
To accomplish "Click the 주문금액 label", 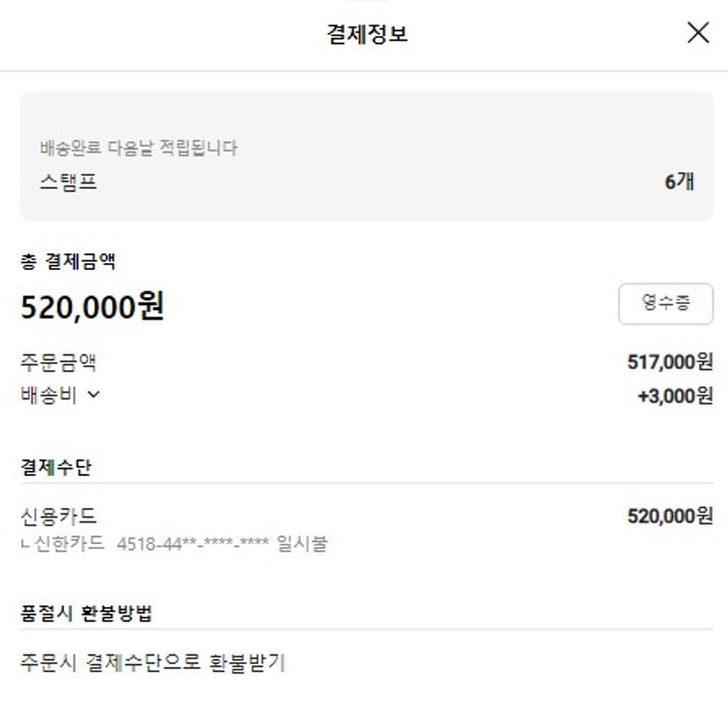I will [58, 363].
